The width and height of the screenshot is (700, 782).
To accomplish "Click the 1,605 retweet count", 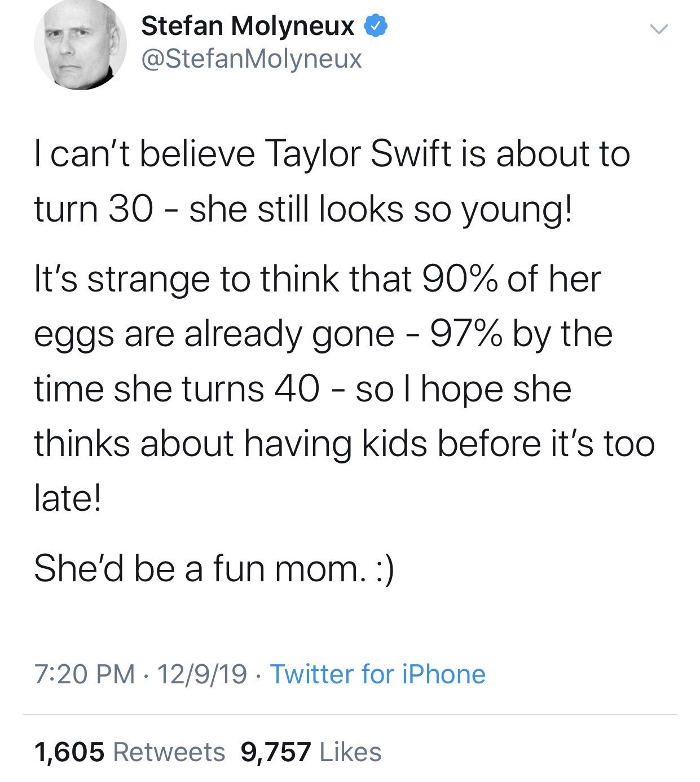I will (69, 752).
